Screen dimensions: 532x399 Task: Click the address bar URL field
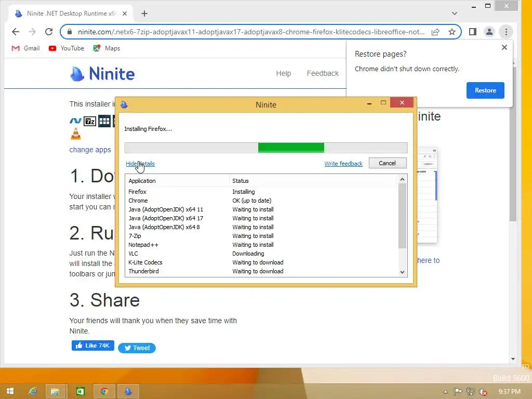251,32
